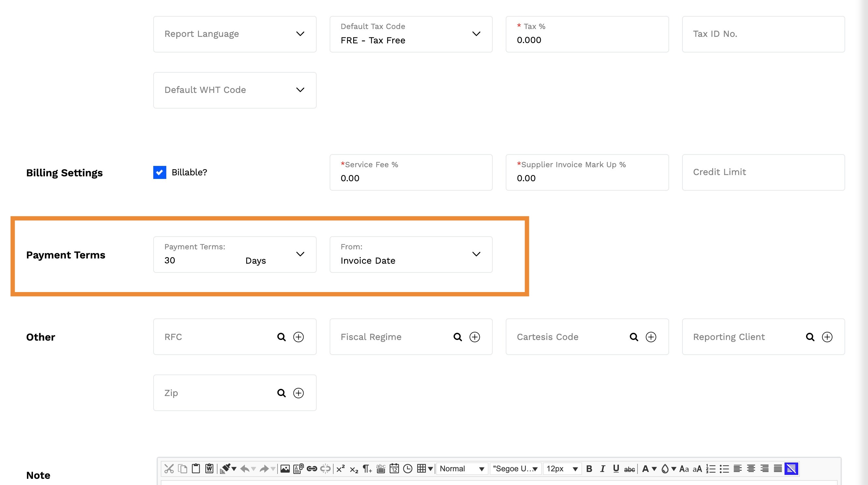Open the Document manager icon
Image resolution: width=868 pixels, height=485 pixels.
(299, 468)
